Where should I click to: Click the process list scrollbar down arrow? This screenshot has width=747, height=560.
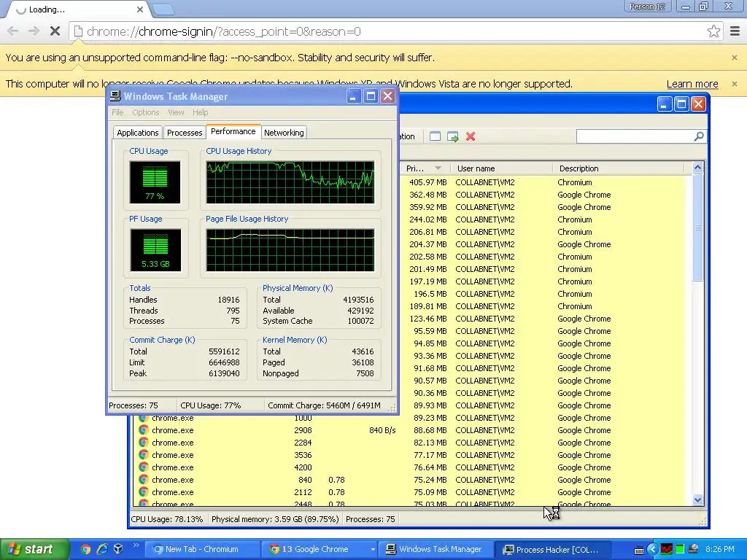697,500
